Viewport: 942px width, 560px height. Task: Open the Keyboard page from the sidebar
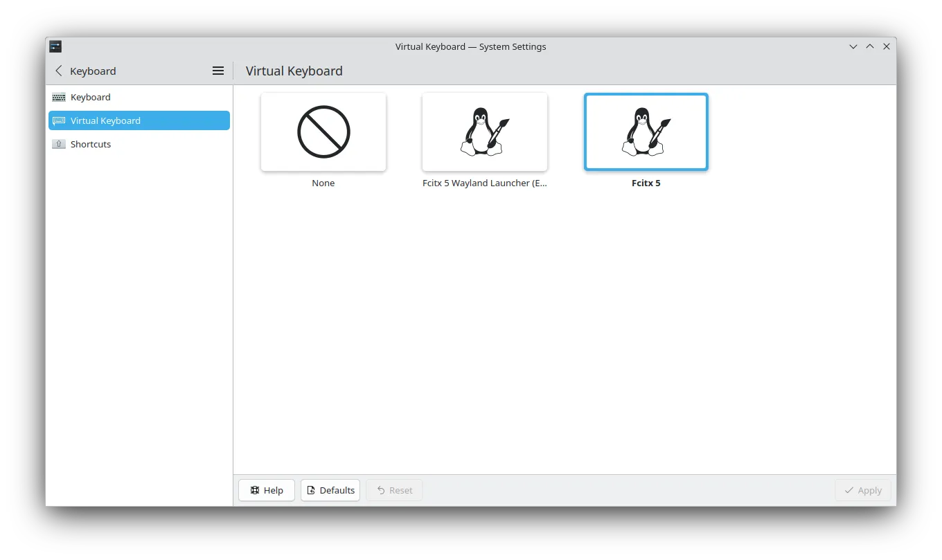click(x=91, y=97)
